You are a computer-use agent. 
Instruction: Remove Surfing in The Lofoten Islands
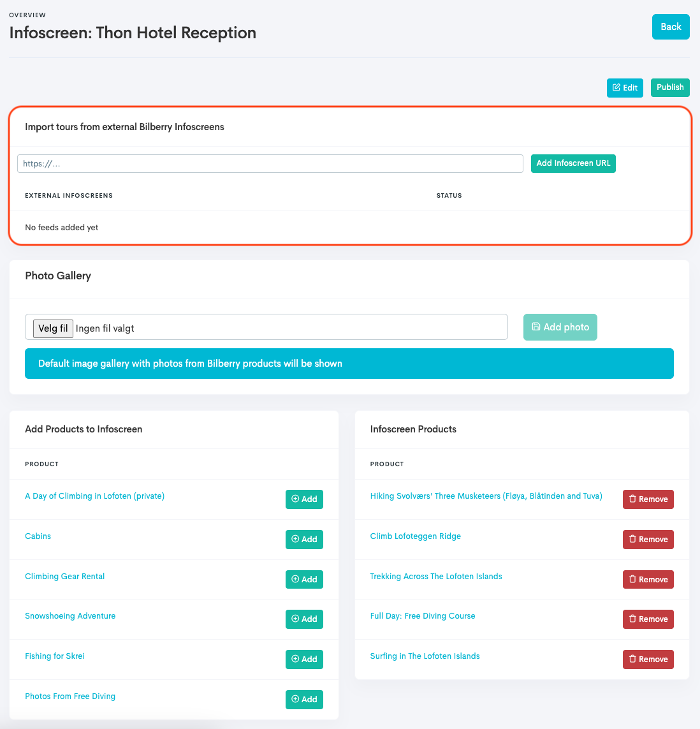[x=648, y=659]
